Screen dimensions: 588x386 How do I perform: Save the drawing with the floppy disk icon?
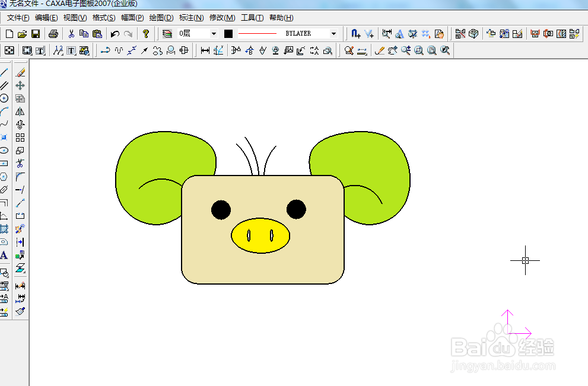(36, 34)
